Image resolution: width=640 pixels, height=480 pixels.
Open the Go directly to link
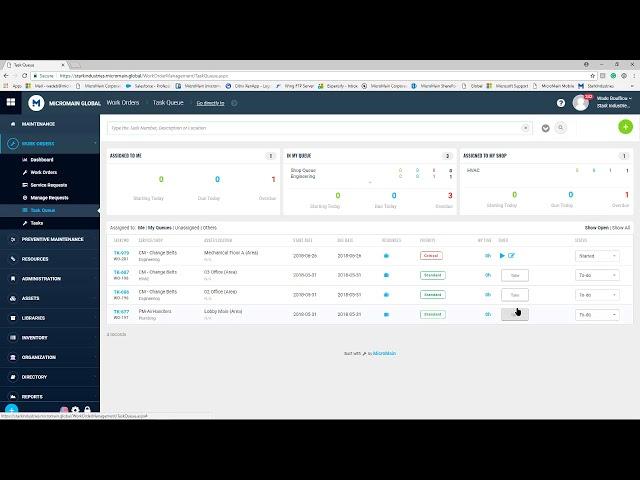(210, 103)
